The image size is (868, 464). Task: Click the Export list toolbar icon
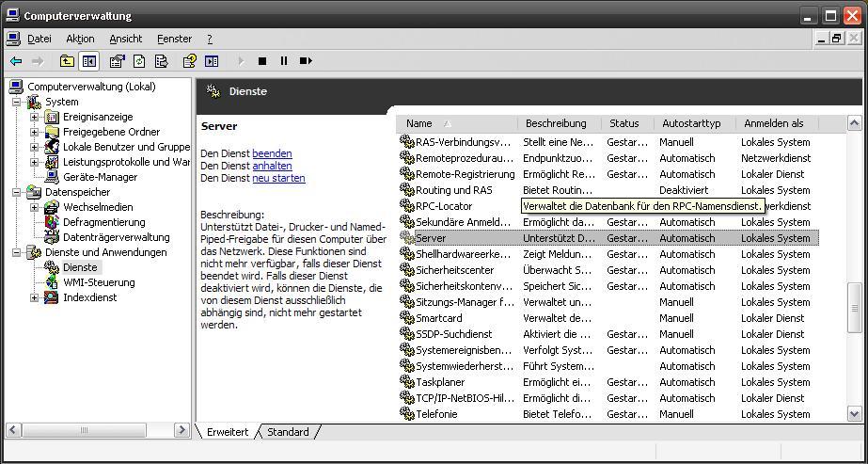(161, 61)
